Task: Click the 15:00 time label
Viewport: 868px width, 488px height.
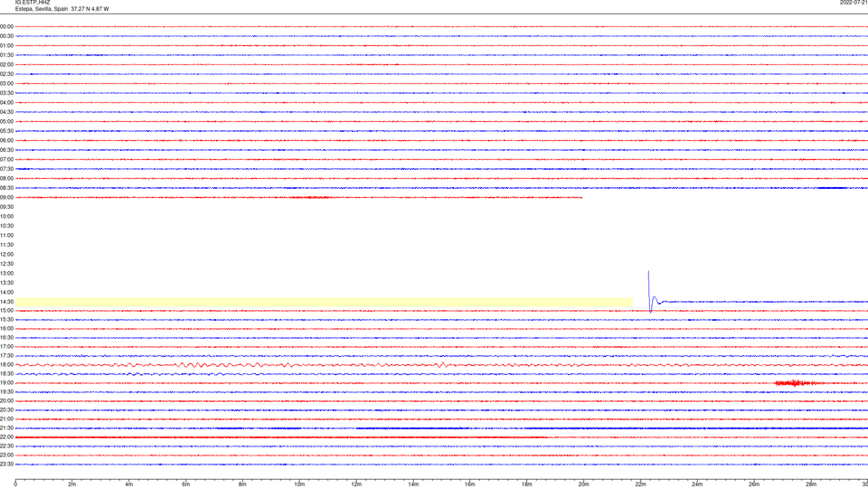Action: click(x=6, y=310)
